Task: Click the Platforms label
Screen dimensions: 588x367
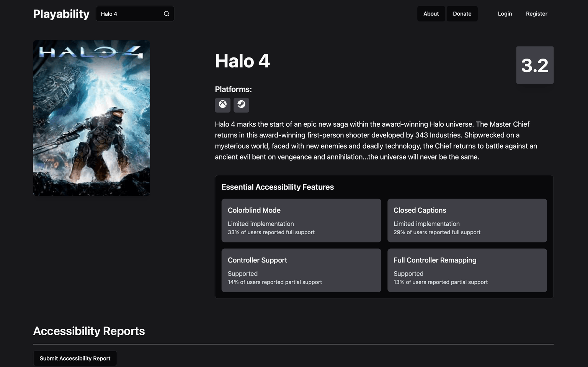Action: point(233,89)
